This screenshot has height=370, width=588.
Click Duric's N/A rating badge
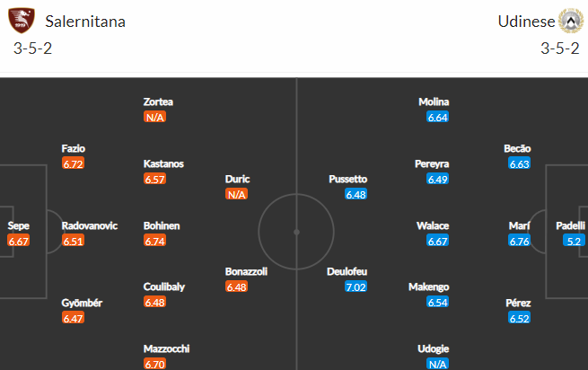tap(237, 194)
